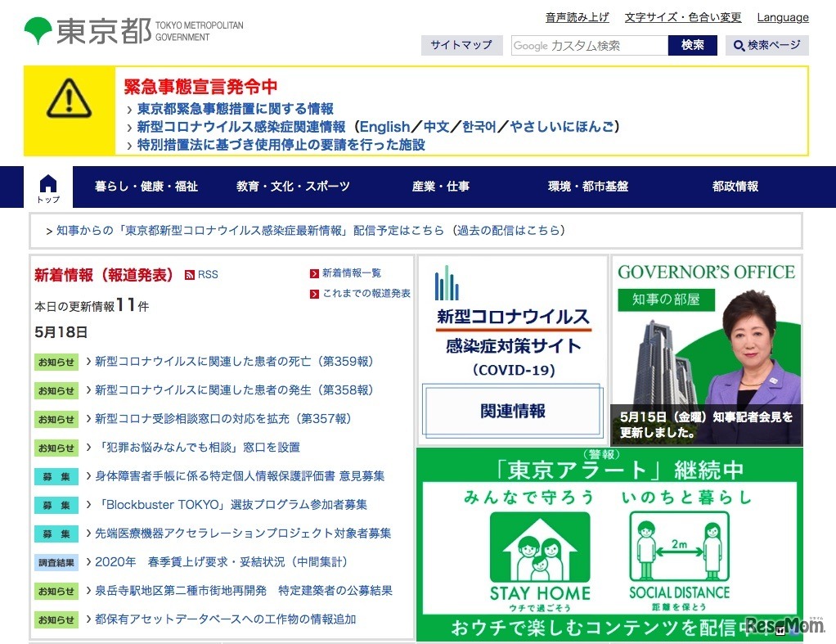Open 身体障害者手帳 意見募集 item
Image resolution: width=836 pixels, height=644 pixels.
(240, 476)
